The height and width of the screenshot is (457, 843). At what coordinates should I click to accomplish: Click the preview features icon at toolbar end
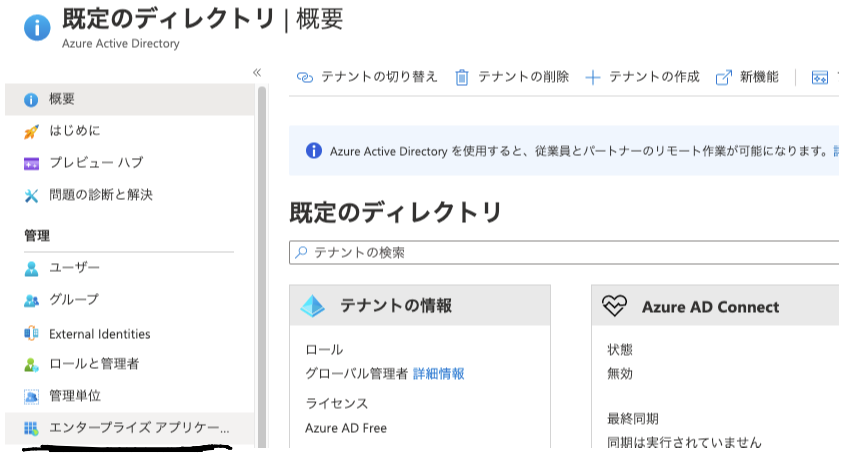pos(819,78)
